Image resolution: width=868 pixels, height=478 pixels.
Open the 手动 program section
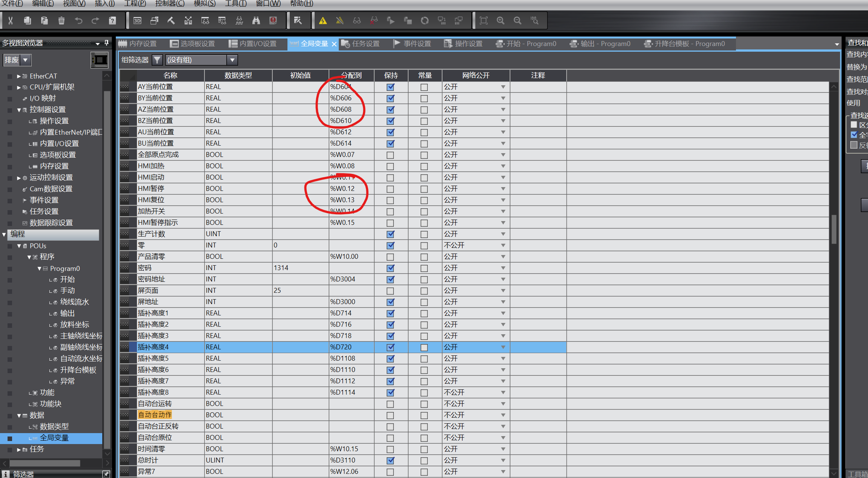pos(68,291)
